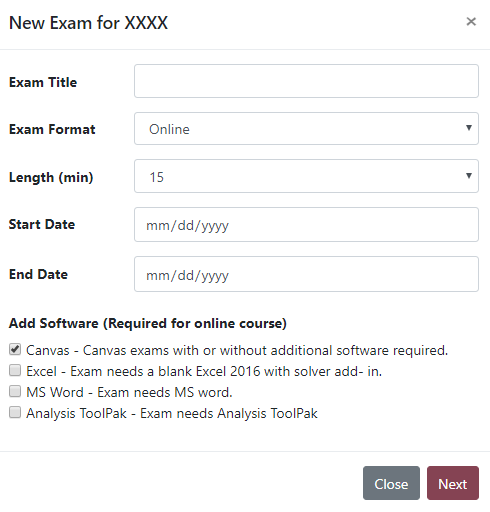The width and height of the screenshot is (490, 512).
Task: Click the Exam Format dropdown arrow icon
Action: click(x=469, y=128)
